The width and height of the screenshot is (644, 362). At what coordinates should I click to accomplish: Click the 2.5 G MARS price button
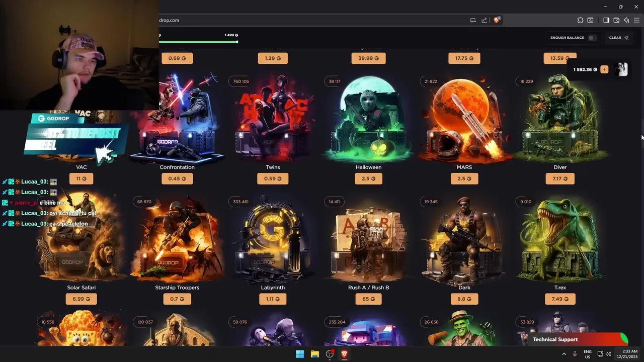[464, 178]
